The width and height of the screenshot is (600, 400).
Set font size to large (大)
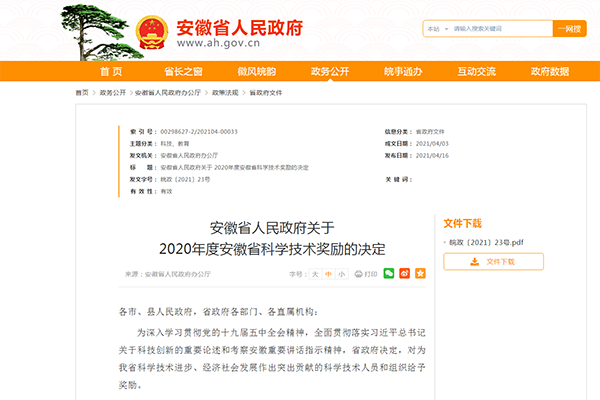click(314, 273)
